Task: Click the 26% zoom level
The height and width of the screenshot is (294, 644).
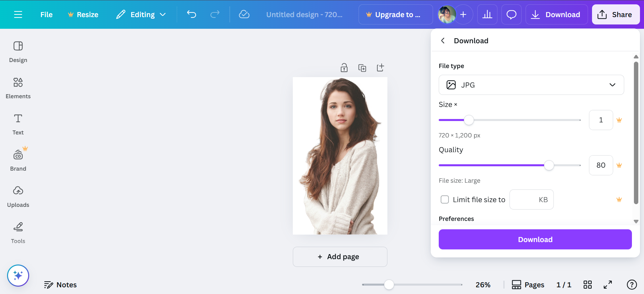Action: tap(483, 285)
